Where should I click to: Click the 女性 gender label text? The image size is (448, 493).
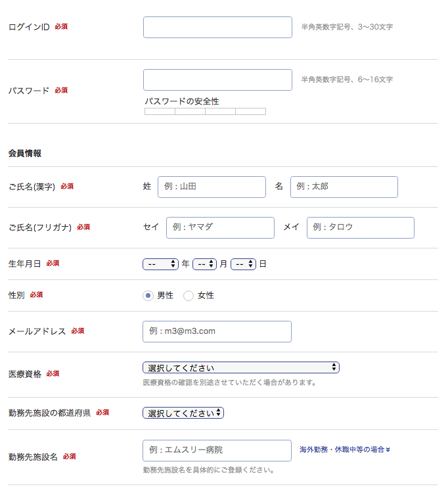coord(206,296)
